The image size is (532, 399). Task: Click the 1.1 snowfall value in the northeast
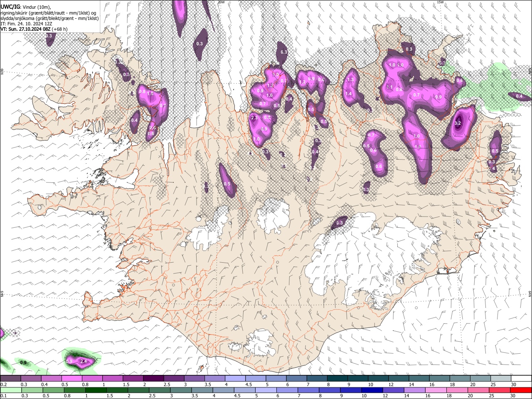tap(390, 87)
